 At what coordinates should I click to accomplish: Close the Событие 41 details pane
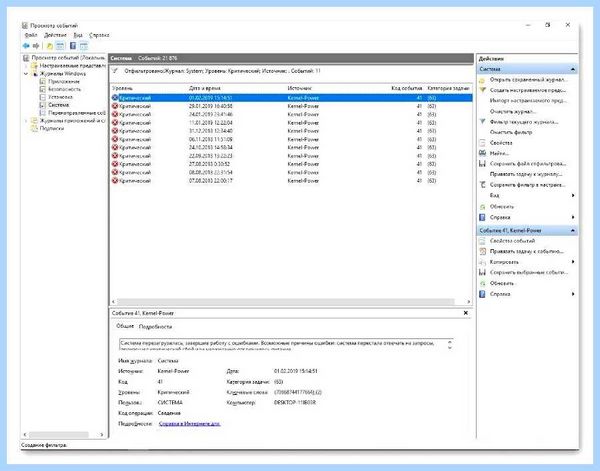(x=466, y=313)
